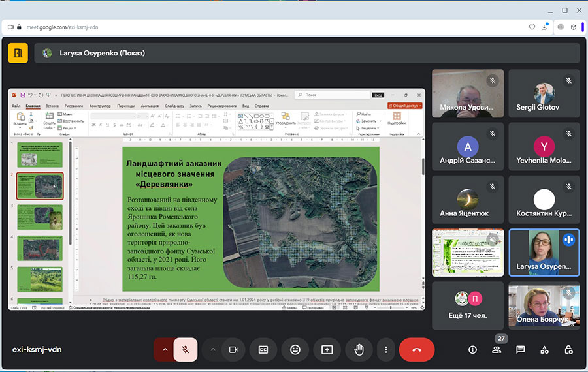Toggle the camera on or off
Viewport: 588px width, 372px height.
coord(233,349)
